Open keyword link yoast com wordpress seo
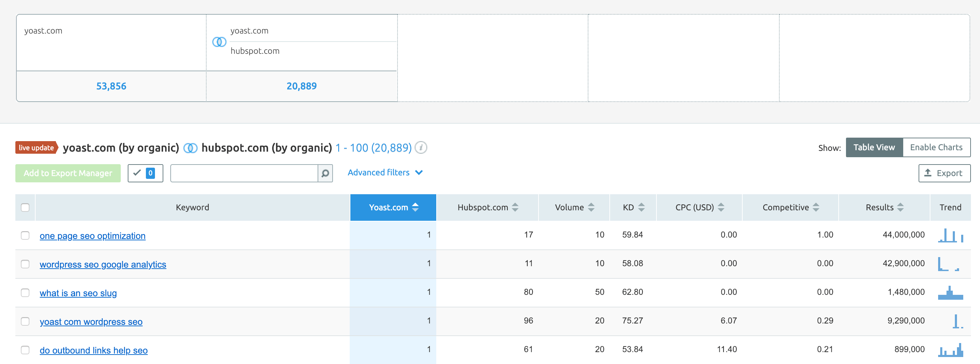The width and height of the screenshot is (980, 364). tap(91, 321)
